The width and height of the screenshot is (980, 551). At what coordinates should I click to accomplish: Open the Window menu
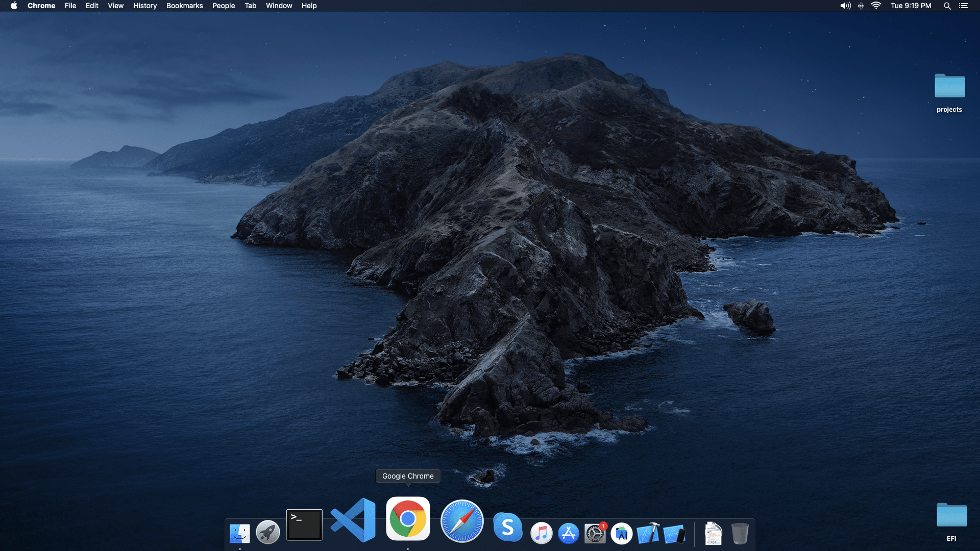[x=279, y=6]
